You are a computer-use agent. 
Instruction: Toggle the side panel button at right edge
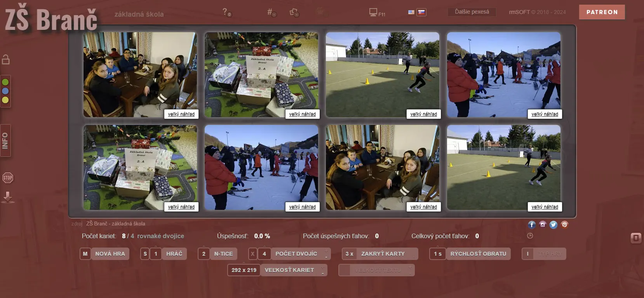635,237
